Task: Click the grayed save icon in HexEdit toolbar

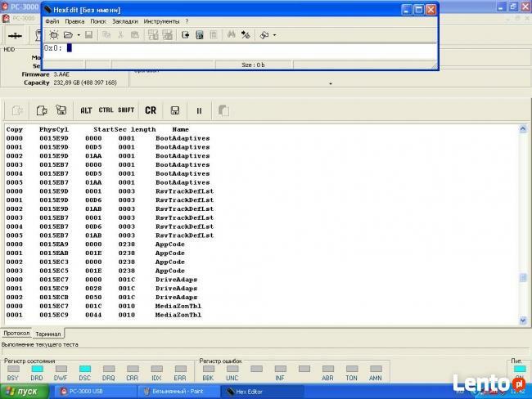Action: [88, 35]
